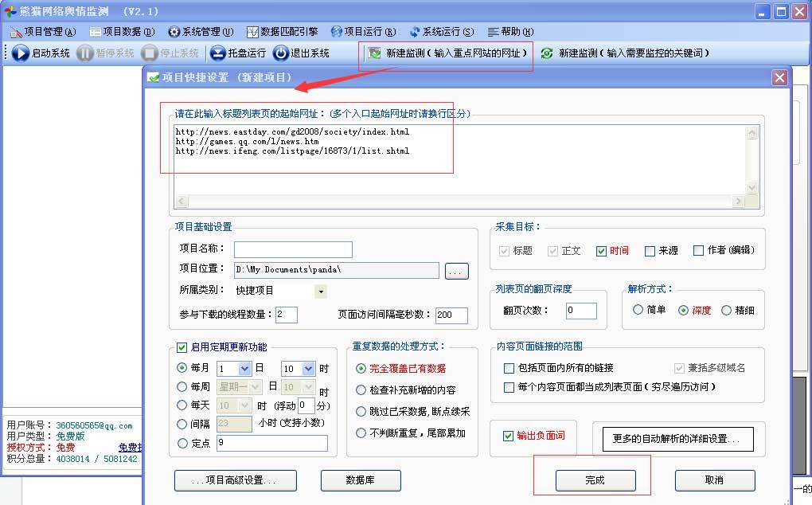Select the 定点 schedule option
This screenshot has height=505, width=812.
182,444
